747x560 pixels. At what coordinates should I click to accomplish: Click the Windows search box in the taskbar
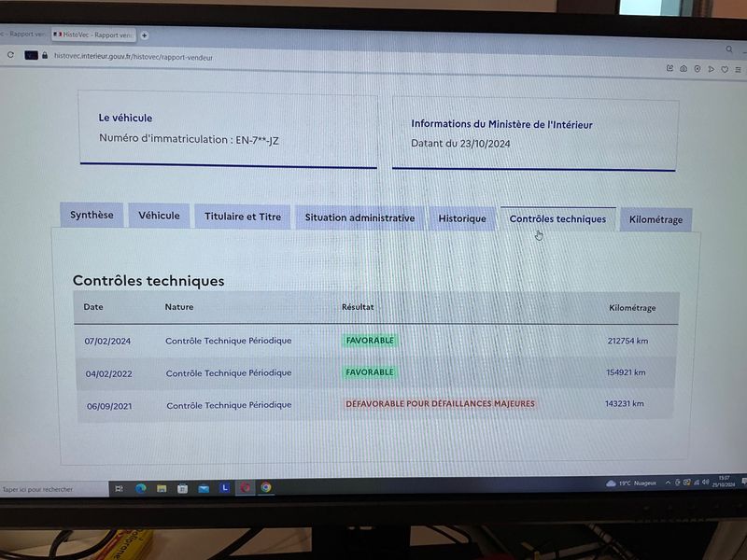pos(54,489)
